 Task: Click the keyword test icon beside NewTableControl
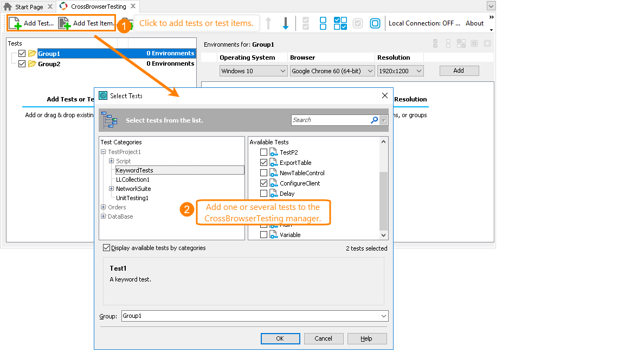274,173
